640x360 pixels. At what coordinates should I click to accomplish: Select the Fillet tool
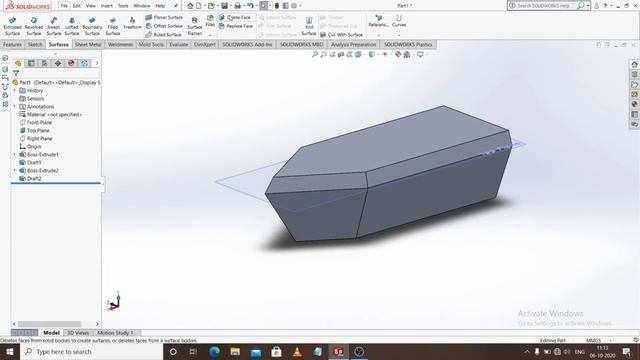point(210,21)
